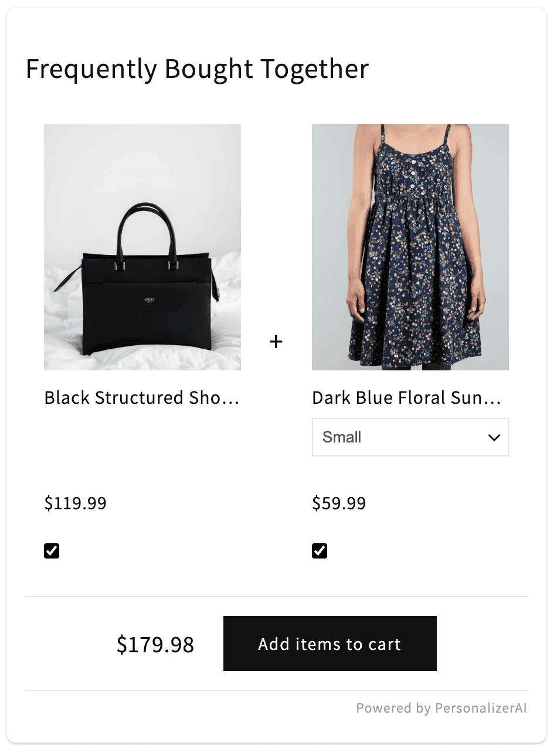Click the chevron arrow on the size selector
This screenshot has height=756, width=557.
(494, 437)
